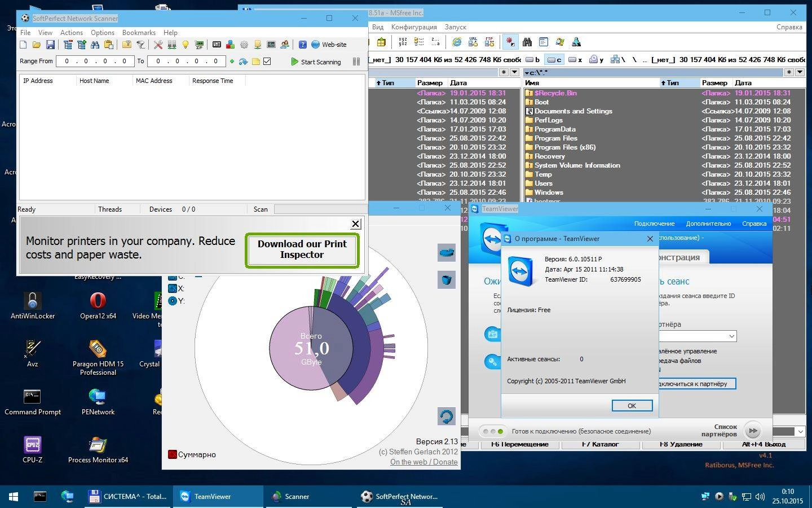Click the New document icon in Network Scanner
Image resolution: width=812 pixels, height=508 pixels.
(x=23, y=45)
